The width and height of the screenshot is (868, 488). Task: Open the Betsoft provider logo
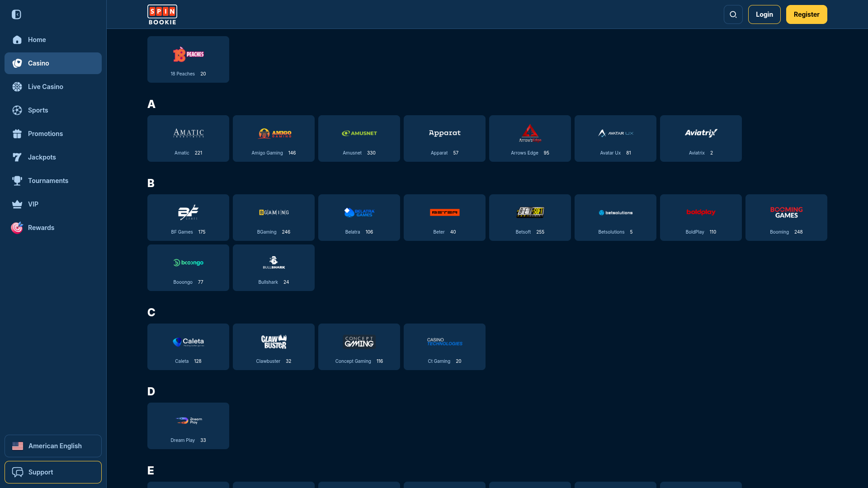tap(530, 212)
